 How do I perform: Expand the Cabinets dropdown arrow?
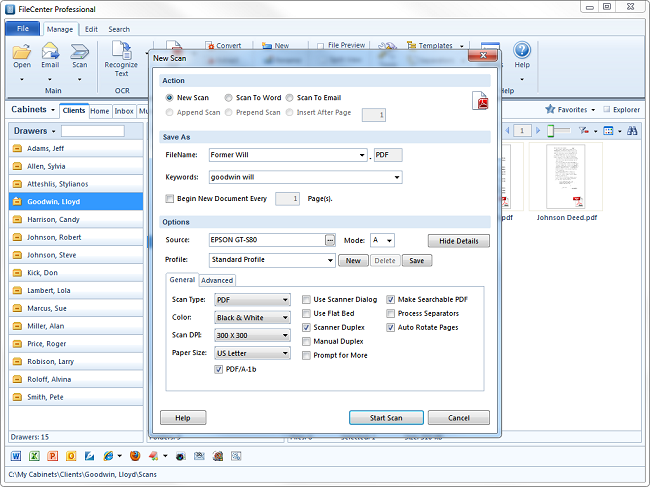(53, 110)
